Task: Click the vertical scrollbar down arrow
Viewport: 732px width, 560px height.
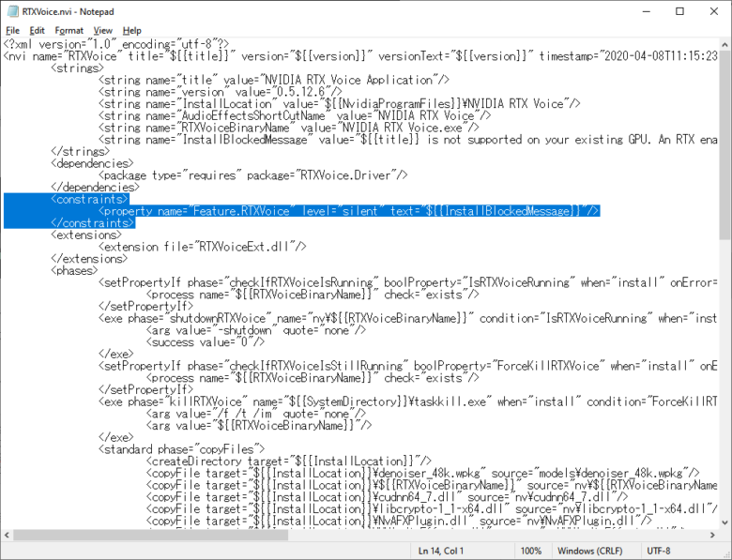Action: 724,522
